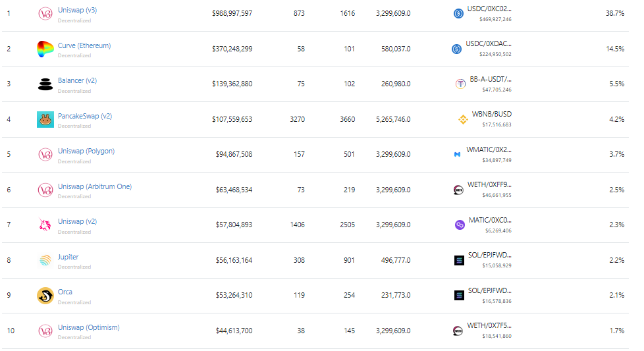Click the Uniswap (Optimism) logo
Screen dimensions: 644x351
45,331
